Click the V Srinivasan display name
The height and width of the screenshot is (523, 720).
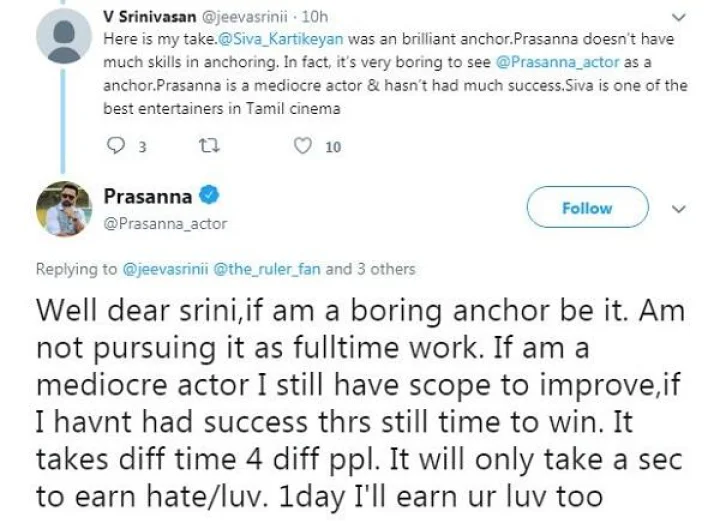click(x=145, y=16)
